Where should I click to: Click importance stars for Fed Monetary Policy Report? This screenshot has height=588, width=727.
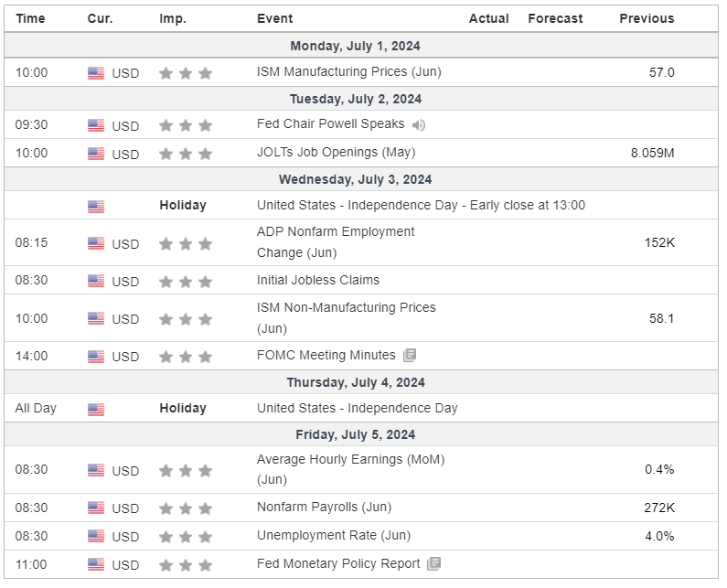coord(186,565)
